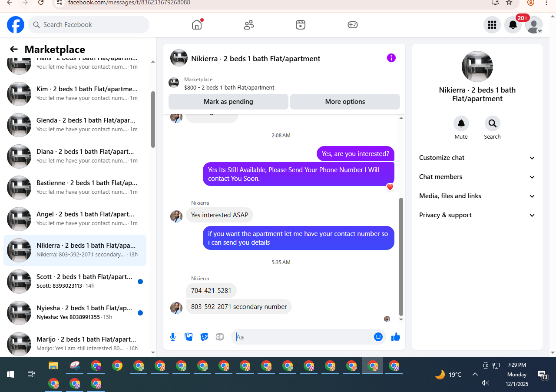Show hidden system tray icons chevron
556x392 pixels.
[x=475, y=374]
